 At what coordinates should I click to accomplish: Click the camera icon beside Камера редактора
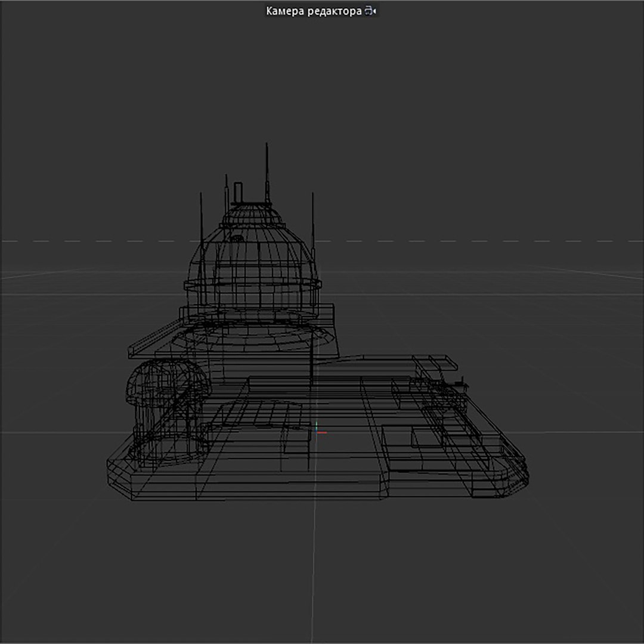(x=370, y=11)
